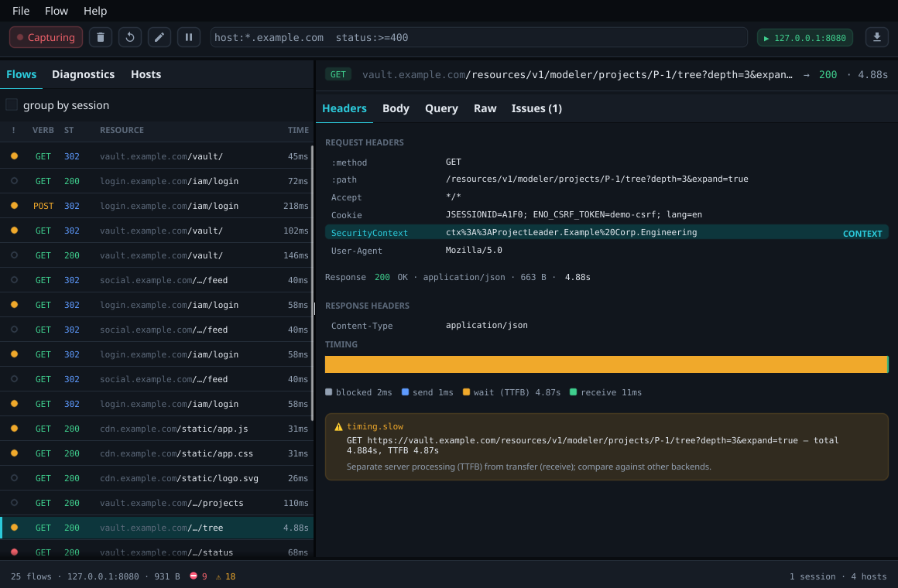The image size is (898, 588).
Task: Click the flows list scrollbar
Action: (311, 283)
